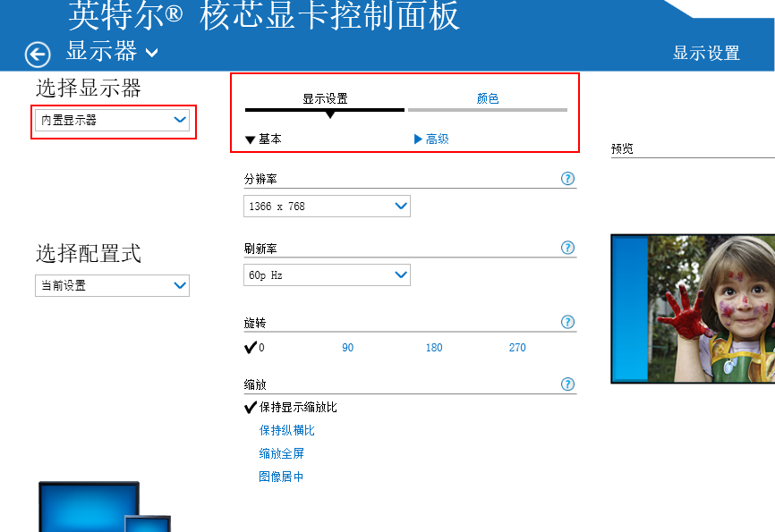Expand the 高级 section
Viewport: 775px width, 532px height.
431,139
